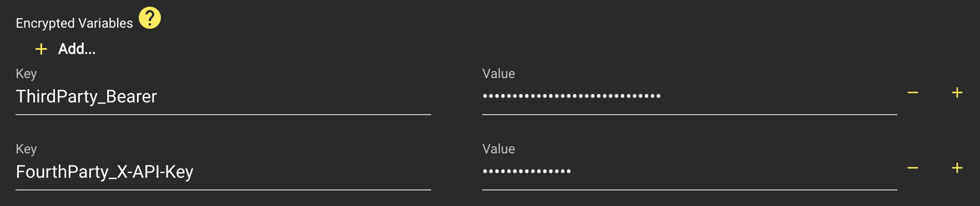The width and height of the screenshot is (980, 206).
Task: Select the ThirdParty_Bearer key text
Action: point(87,97)
